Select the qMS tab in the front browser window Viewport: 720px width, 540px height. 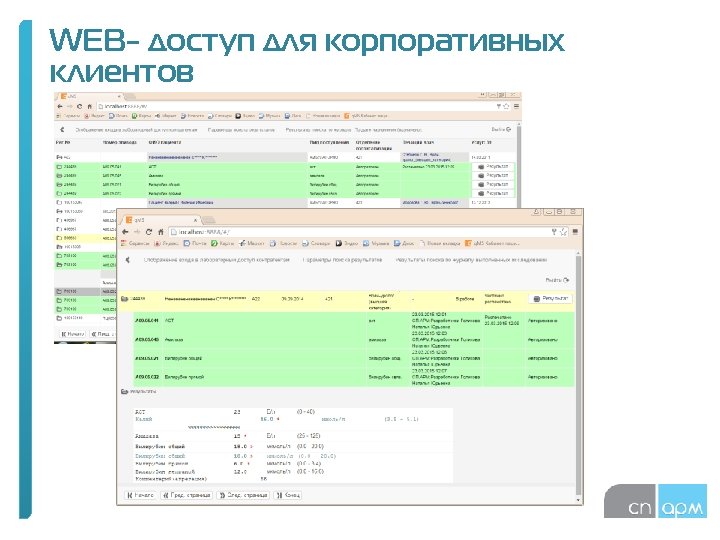(x=161, y=220)
